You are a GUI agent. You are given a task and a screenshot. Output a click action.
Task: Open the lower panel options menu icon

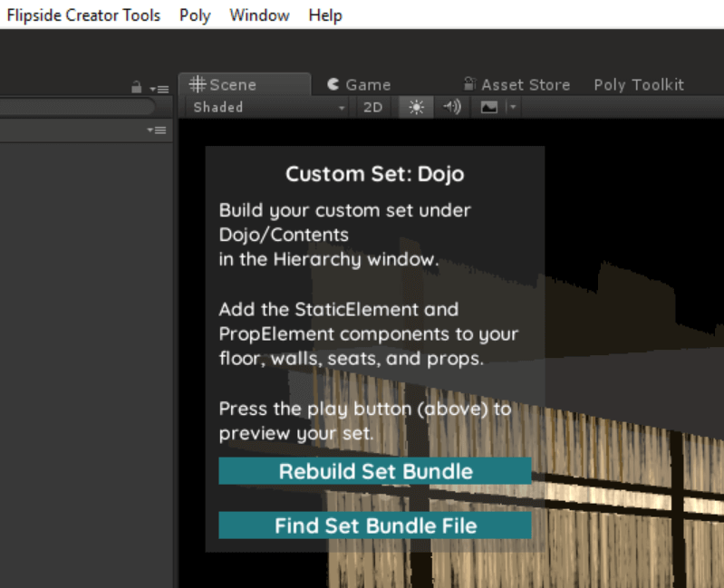click(x=157, y=130)
